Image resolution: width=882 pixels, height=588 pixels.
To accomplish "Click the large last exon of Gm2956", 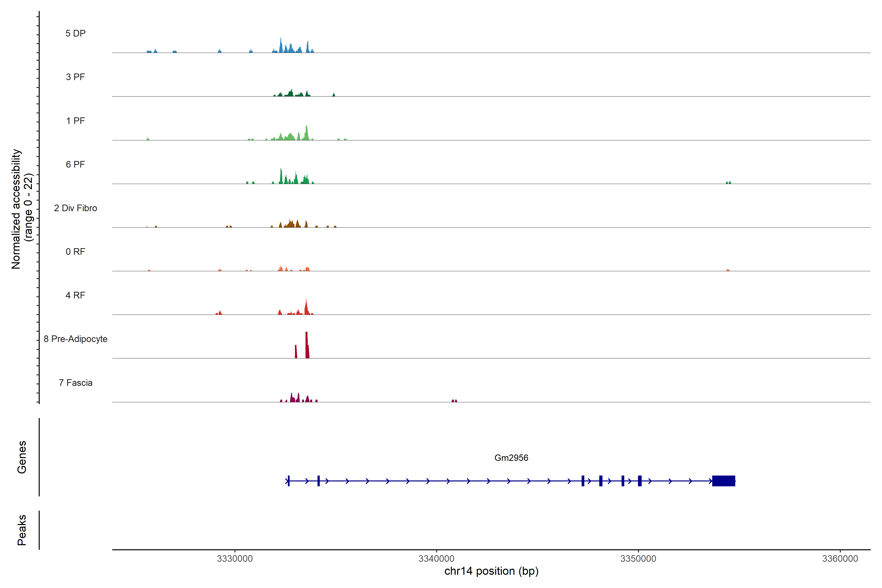I will click(x=723, y=481).
